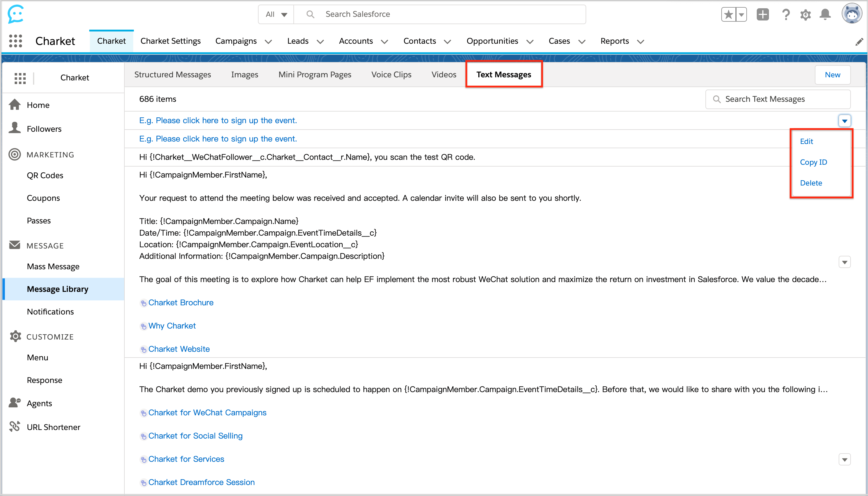Choose Delete from the row menu

[x=811, y=183]
